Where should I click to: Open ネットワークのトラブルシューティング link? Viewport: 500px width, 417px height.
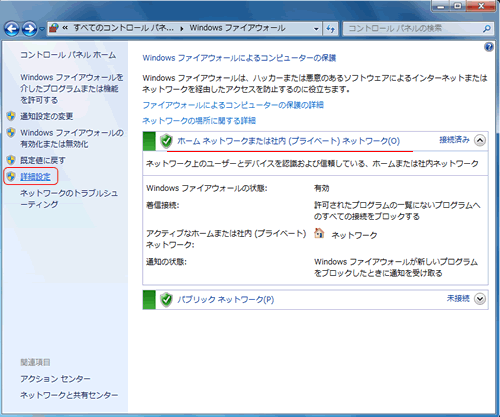[x=69, y=199]
